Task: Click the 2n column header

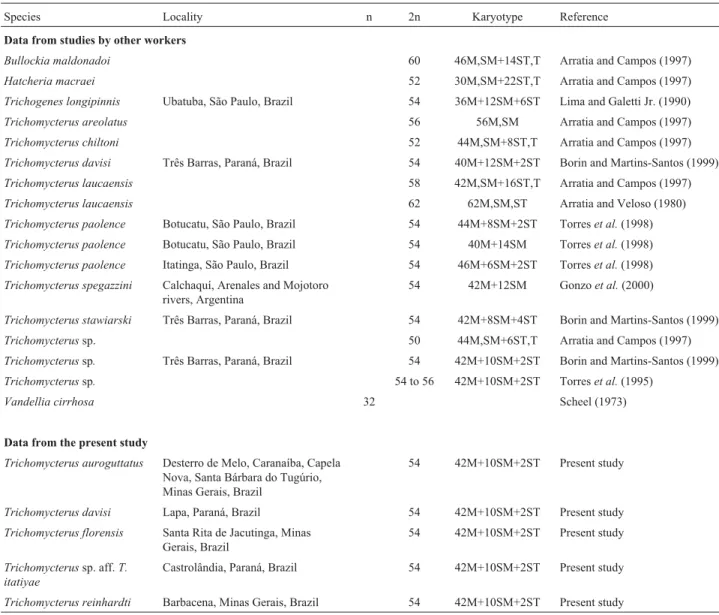Action: click(414, 17)
